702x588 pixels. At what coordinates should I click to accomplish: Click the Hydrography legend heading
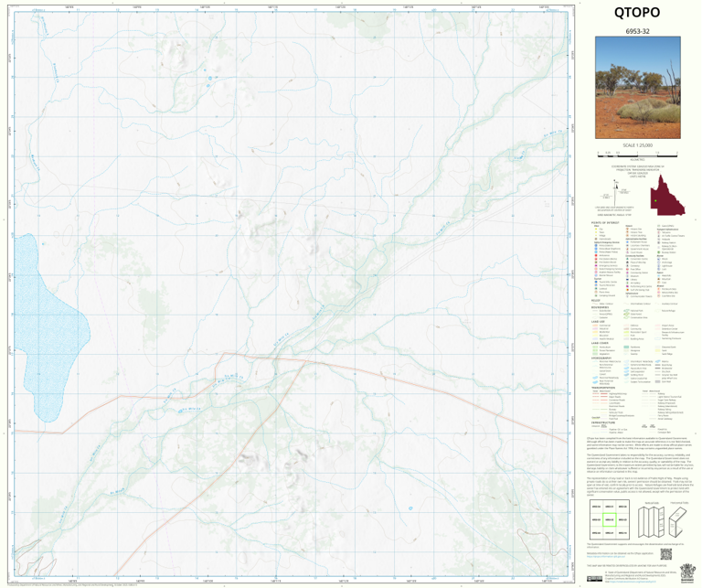[x=602, y=358]
